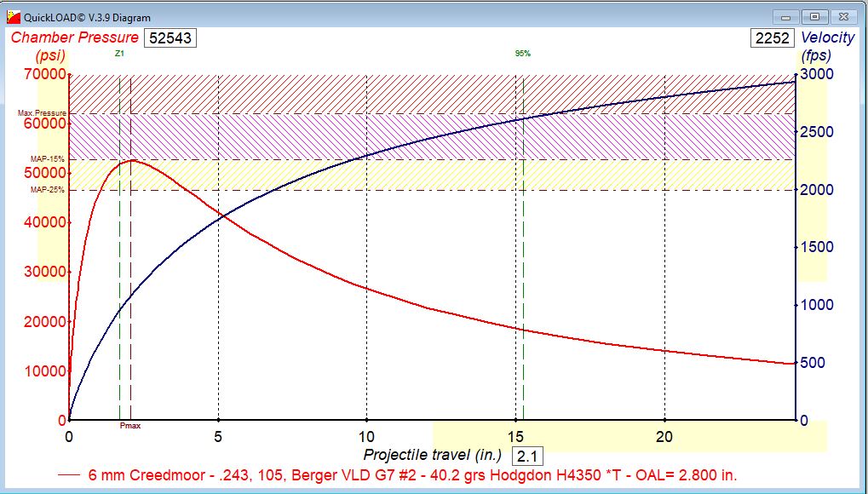Click the chamber pressure value box 52543

tap(170, 37)
